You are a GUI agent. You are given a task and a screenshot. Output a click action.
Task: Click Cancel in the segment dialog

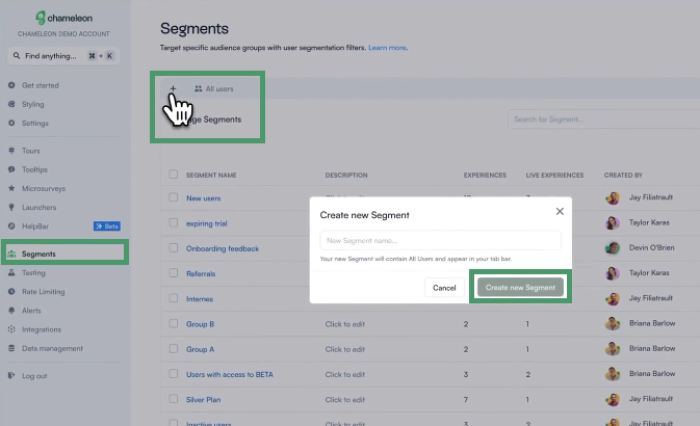pos(444,288)
